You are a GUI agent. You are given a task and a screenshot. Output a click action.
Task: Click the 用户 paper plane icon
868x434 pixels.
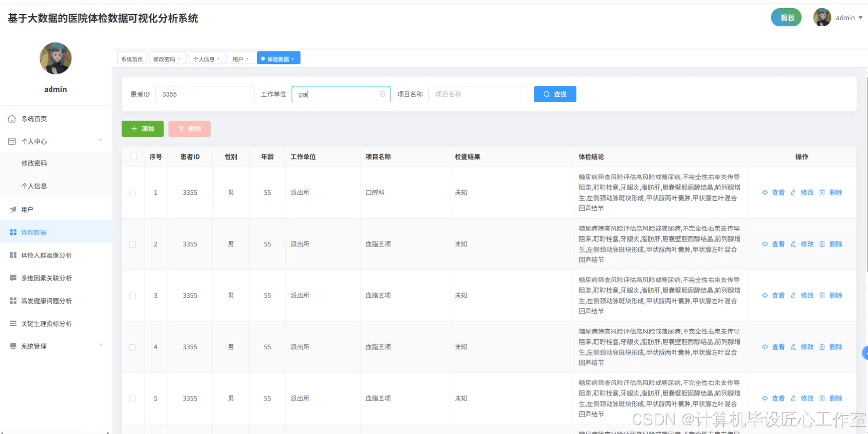pyautogui.click(x=13, y=209)
